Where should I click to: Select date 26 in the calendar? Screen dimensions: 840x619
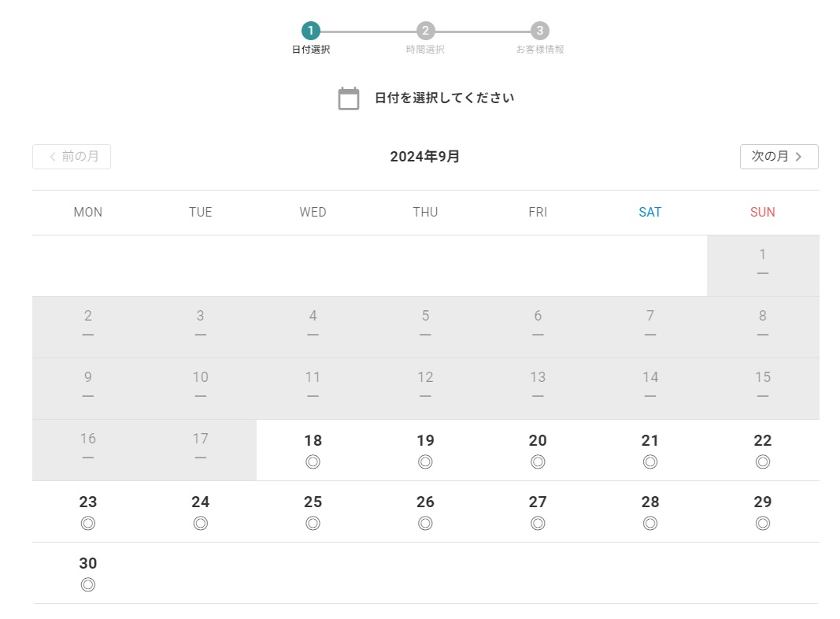pyautogui.click(x=425, y=512)
